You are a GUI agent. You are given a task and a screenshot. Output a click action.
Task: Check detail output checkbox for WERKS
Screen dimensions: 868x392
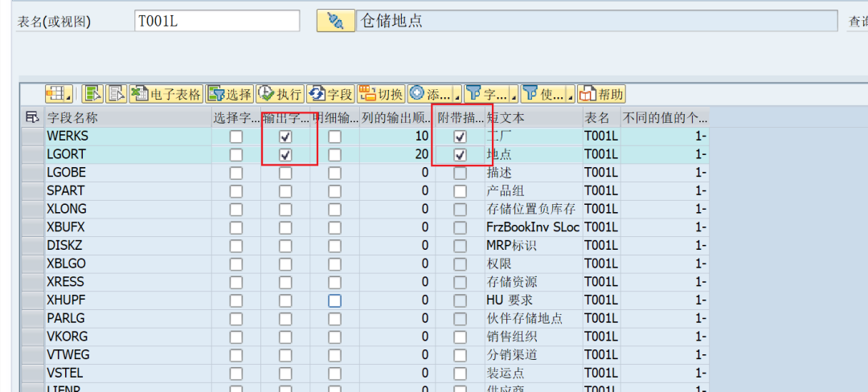pos(335,137)
